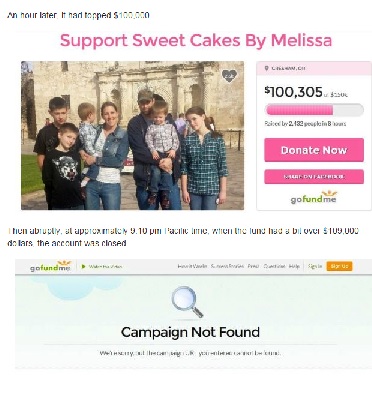Click the Help link in navigation bar
Image resolution: width=372 pixels, height=395 pixels.
pyautogui.click(x=294, y=266)
